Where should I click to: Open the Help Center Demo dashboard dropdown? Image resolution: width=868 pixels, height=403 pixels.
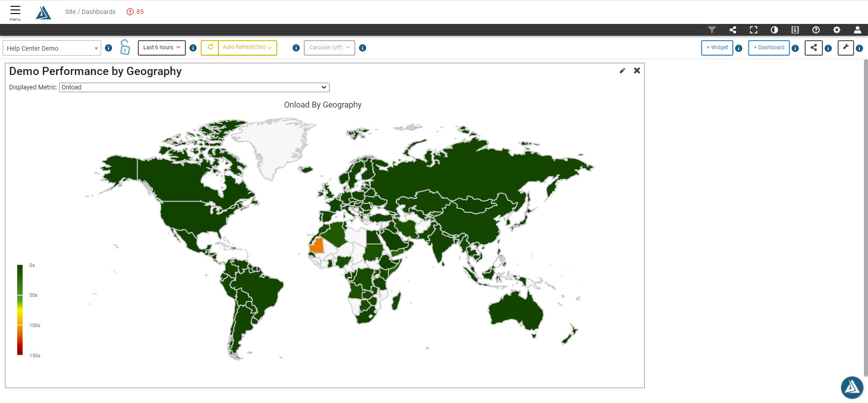52,48
